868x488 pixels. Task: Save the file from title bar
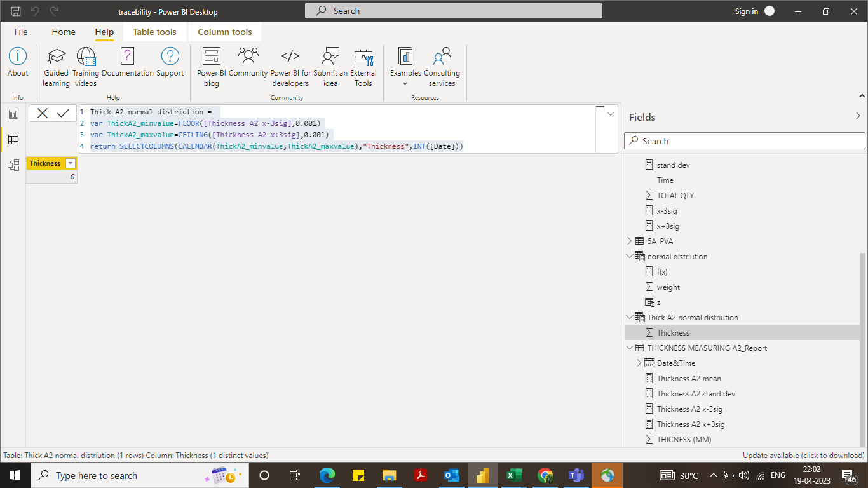(16, 11)
